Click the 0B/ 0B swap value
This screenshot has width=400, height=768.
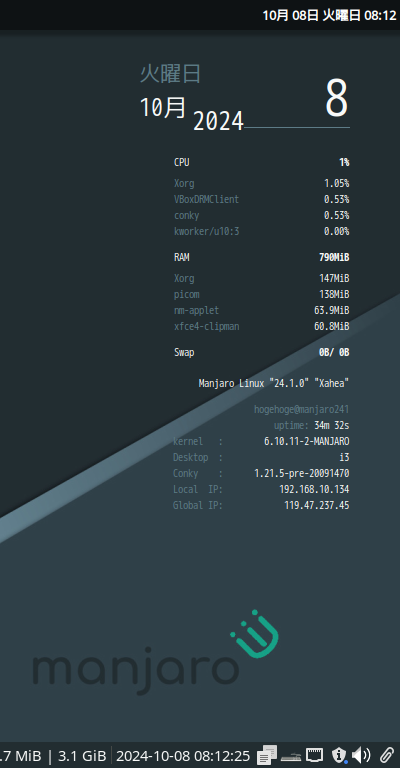(334, 352)
